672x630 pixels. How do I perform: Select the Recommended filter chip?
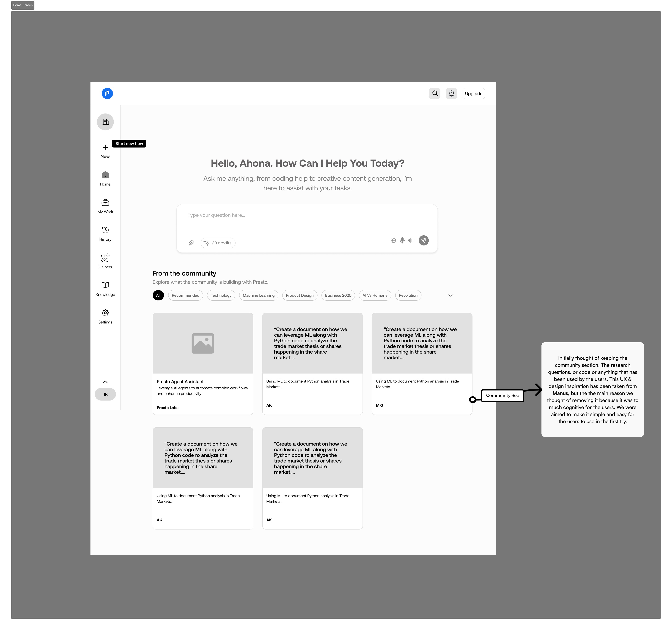click(185, 295)
